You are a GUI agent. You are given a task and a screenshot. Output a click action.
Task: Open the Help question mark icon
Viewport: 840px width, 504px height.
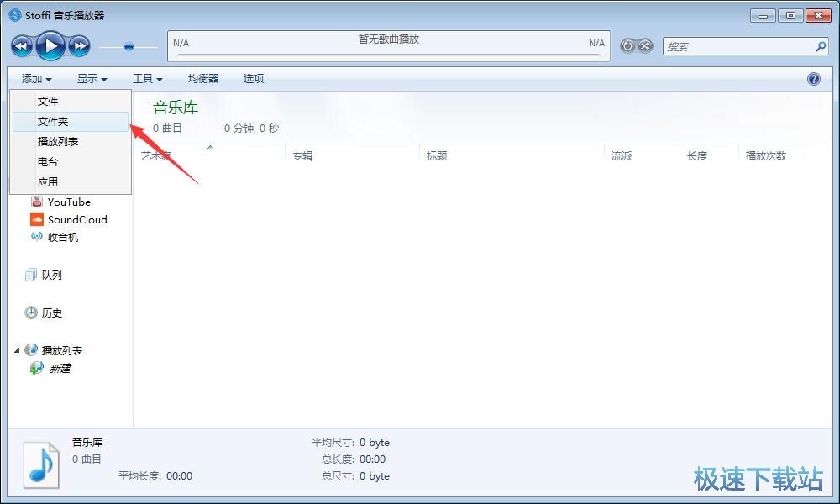tap(813, 79)
